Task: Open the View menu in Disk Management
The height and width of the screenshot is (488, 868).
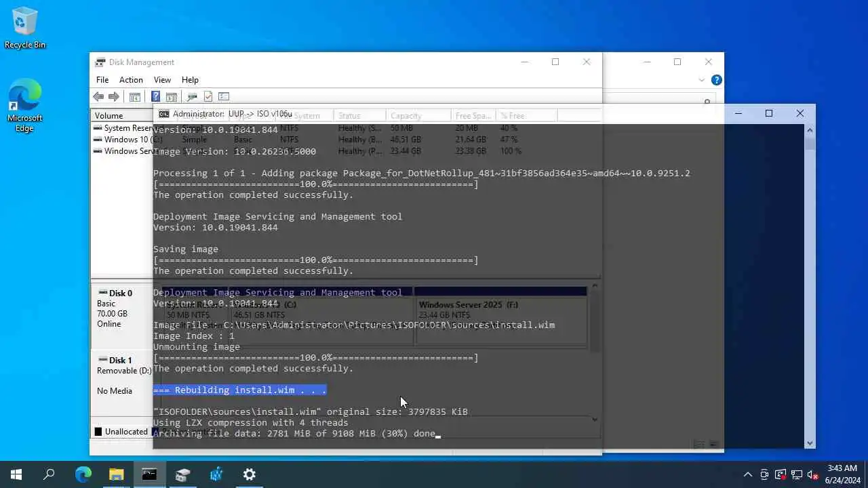Action: (x=162, y=80)
